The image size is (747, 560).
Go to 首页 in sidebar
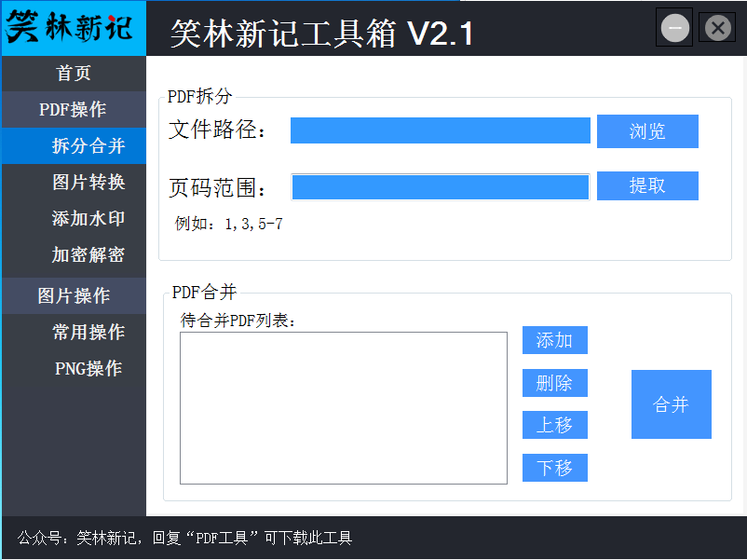click(x=74, y=74)
